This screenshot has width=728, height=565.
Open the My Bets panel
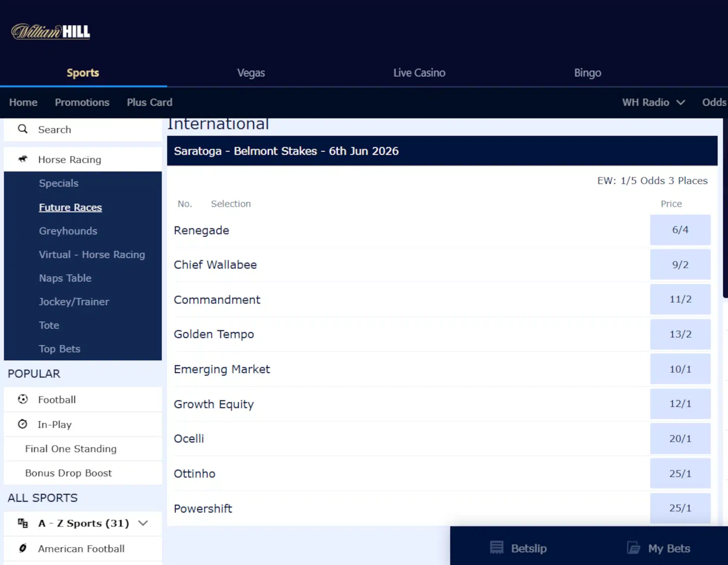pos(658,548)
